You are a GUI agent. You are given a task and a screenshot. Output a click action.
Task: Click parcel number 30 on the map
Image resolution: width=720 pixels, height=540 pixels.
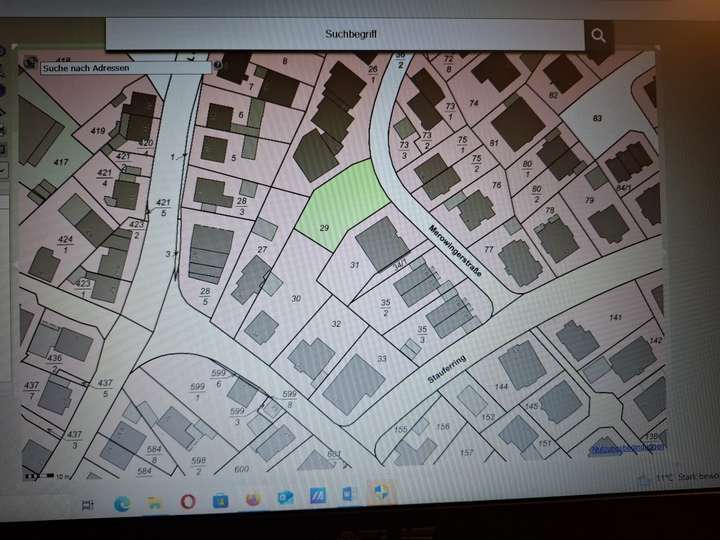point(296,298)
